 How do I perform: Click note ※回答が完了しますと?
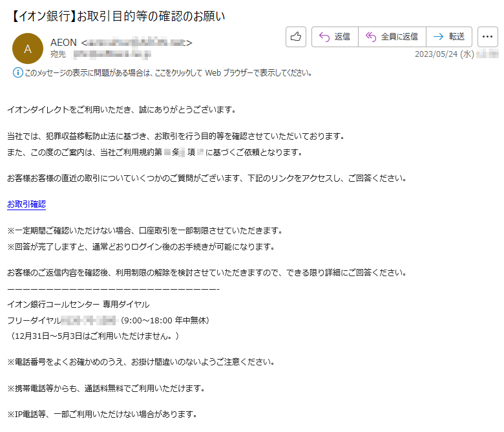click(142, 247)
